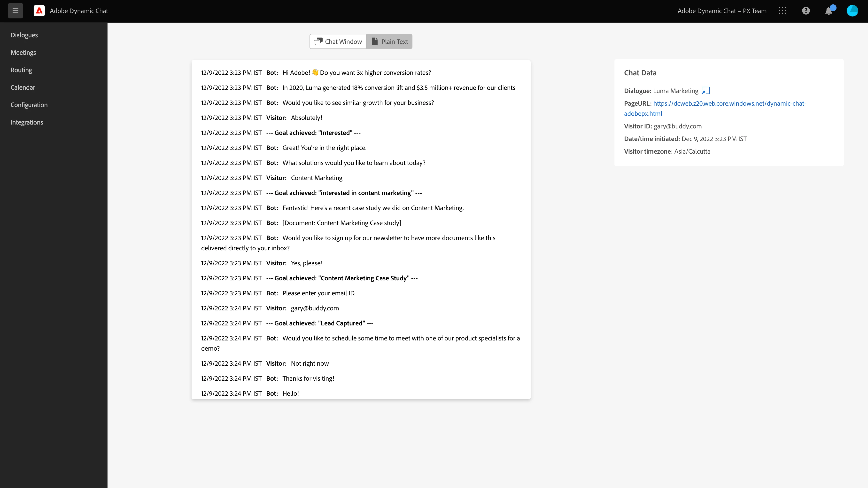Screen dimensions: 868x488
Task: Open the notifications bell icon
Action: (829, 11)
